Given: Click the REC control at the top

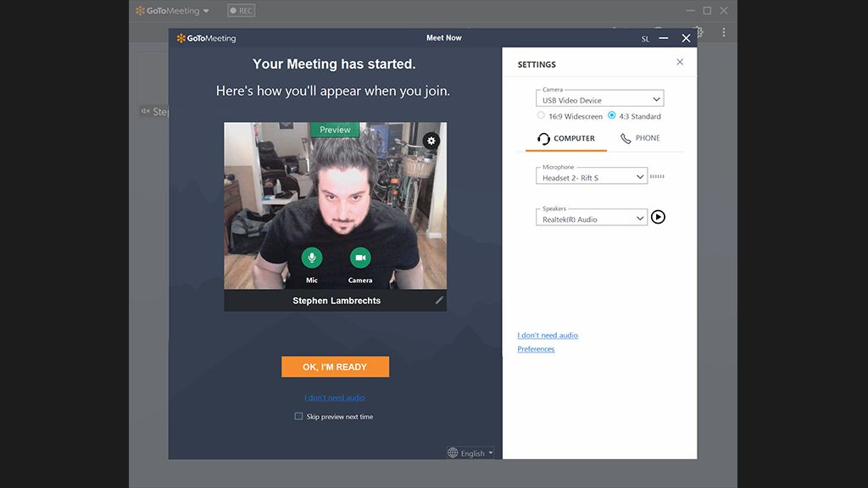Looking at the screenshot, I should click(x=240, y=9).
